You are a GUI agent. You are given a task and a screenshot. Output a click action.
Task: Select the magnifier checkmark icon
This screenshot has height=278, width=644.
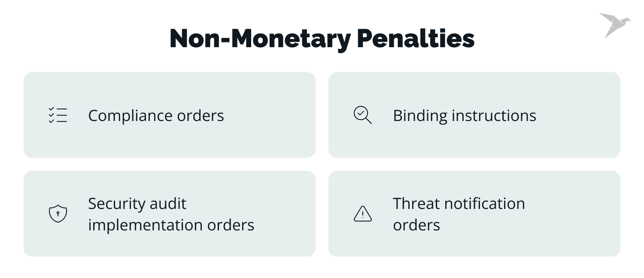point(362,115)
